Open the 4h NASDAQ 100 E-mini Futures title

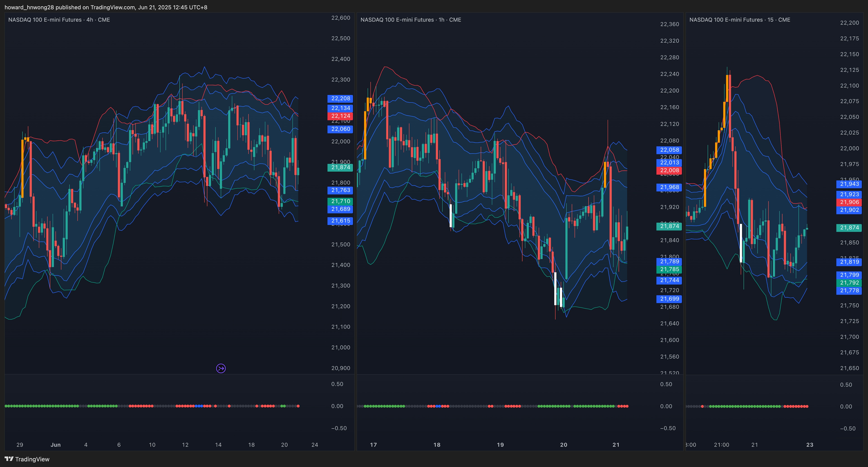[59, 19]
